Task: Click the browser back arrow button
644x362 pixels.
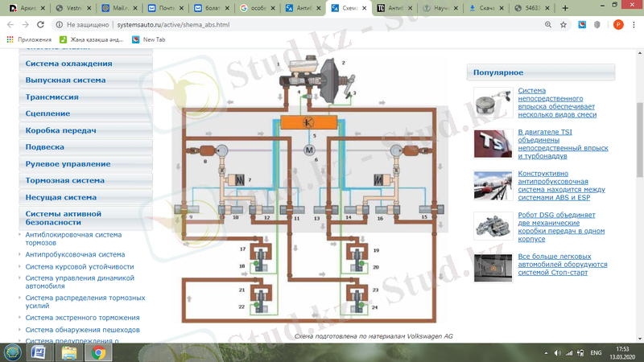Action: click(10, 24)
